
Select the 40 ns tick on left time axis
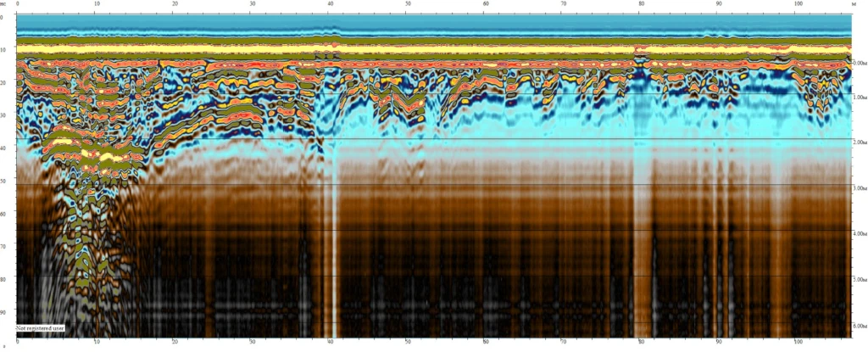coord(6,148)
